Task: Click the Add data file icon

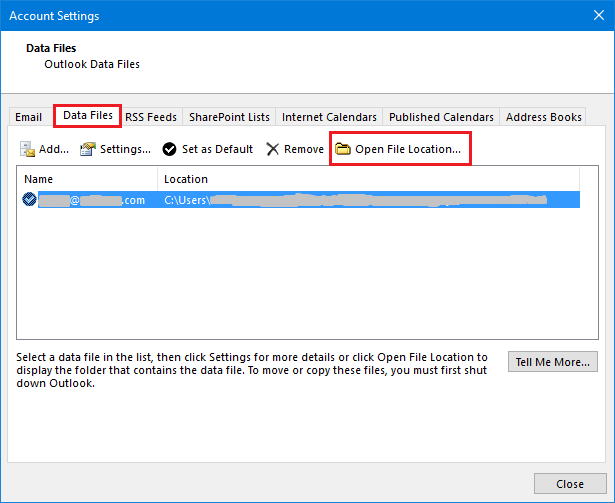Action: tap(27, 149)
